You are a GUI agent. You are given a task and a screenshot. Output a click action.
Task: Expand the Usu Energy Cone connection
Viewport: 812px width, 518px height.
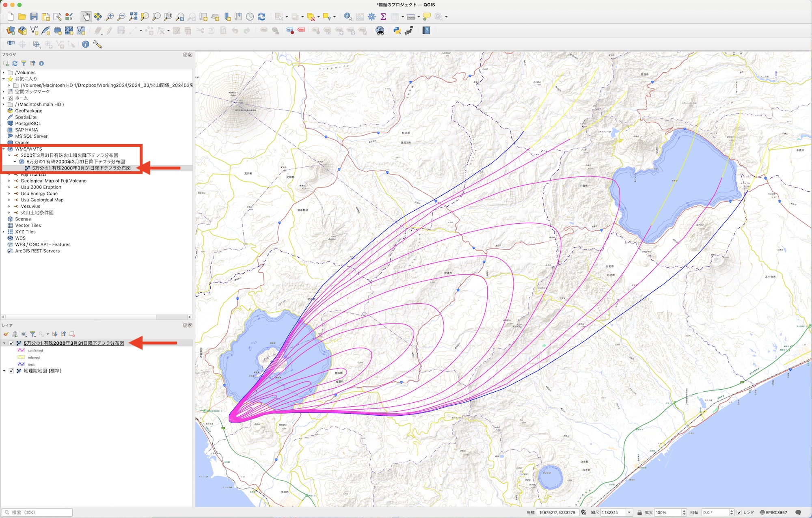pyautogui.click(x=9, y=194)
